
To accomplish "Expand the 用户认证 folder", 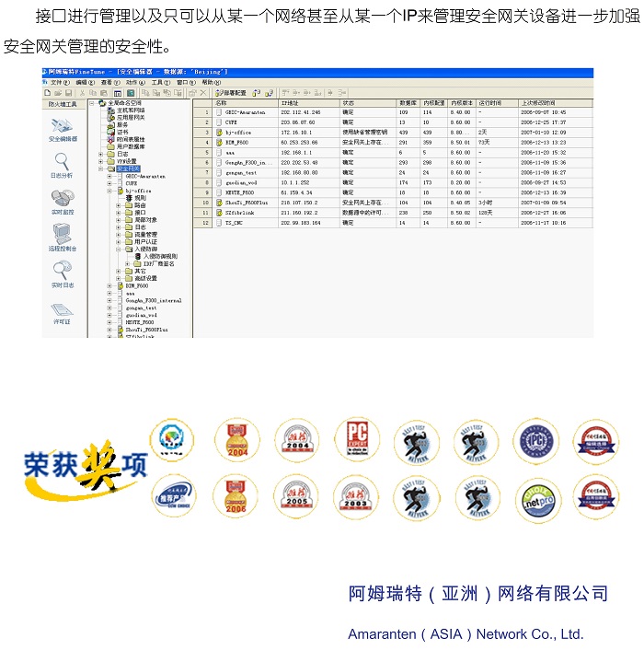I will point(119,241).
